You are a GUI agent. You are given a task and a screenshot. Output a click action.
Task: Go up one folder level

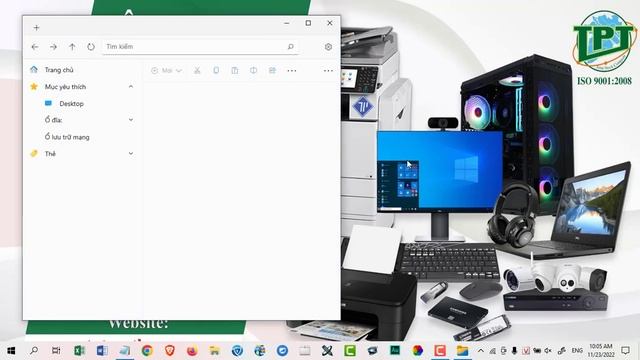72,47
